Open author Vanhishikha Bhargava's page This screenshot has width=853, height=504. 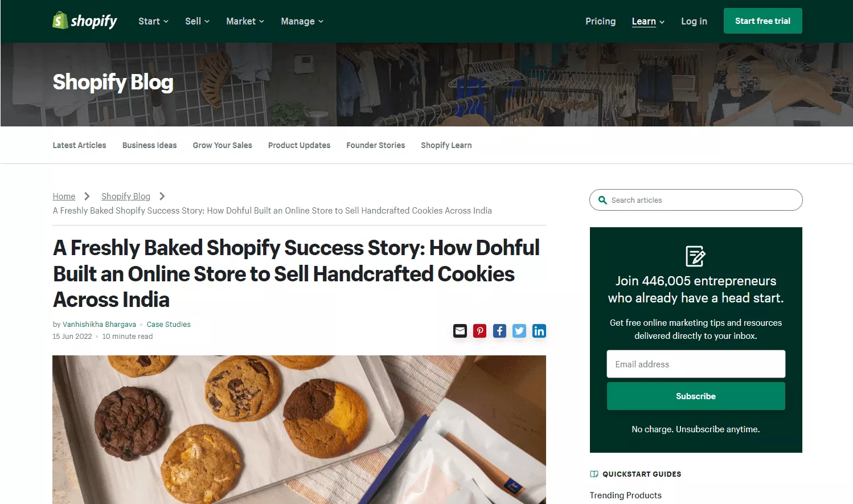(x=99, y=324)
